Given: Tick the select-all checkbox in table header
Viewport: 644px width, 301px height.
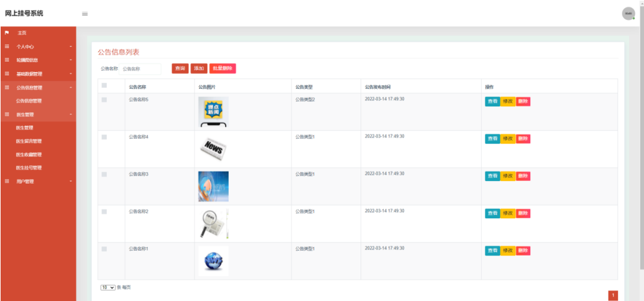Looking at the screenshot, I should coord(104,85).
